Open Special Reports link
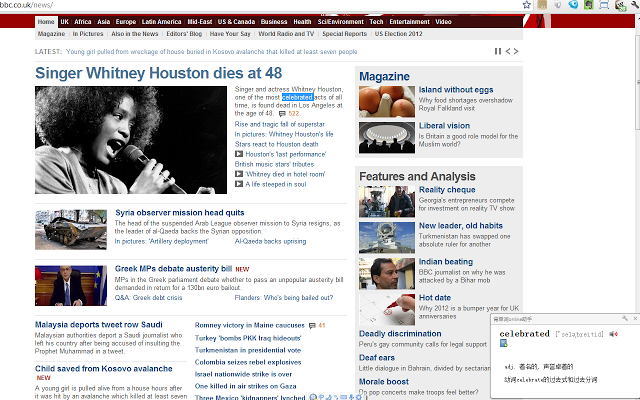640x400 pixels. [x=344, y=34]
